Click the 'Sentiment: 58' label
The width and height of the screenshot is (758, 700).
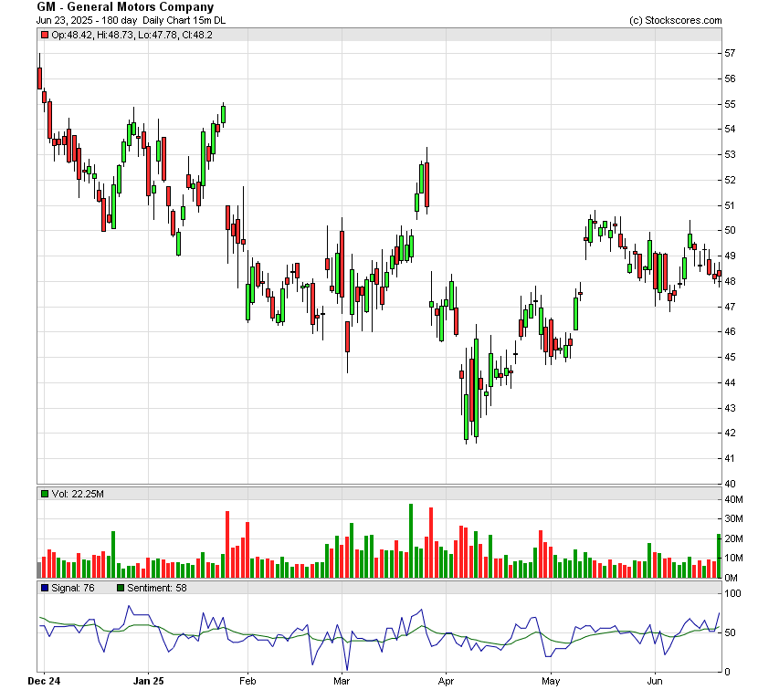(x=157, y=588)
